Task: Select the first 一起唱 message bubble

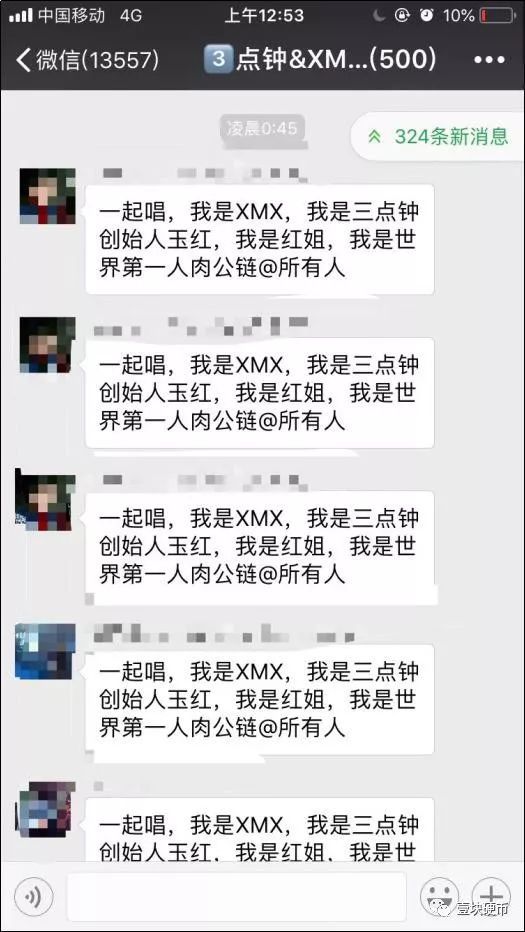Action: click(x=260, y=239)
